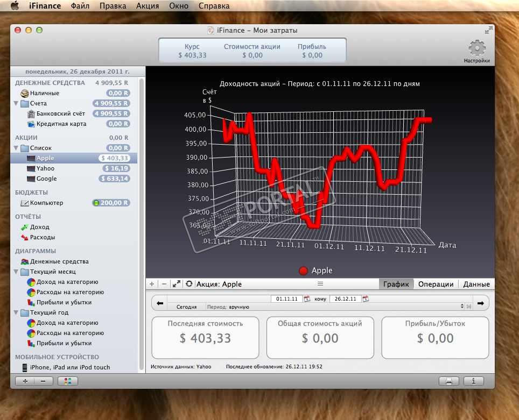Click refresh icon next to Акция: Apple
The width and height of the screenshot is (519, 420).
coord(189,284)
